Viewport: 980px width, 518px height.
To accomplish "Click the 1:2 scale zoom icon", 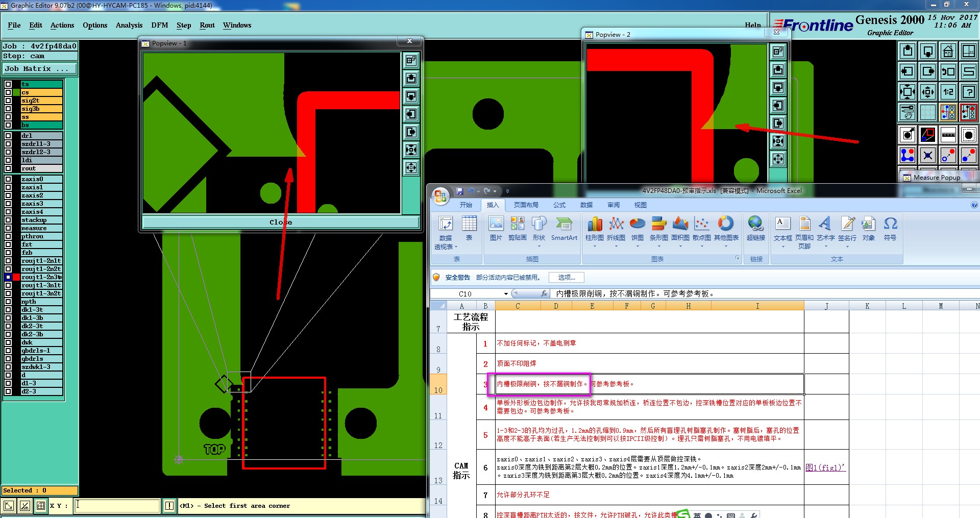I will tap(948, 92).
